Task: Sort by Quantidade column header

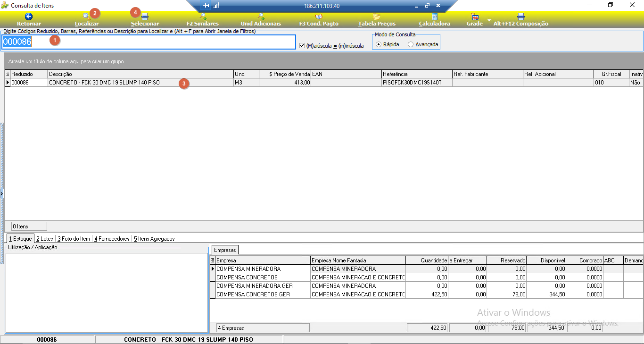Action: pos(427,260)
